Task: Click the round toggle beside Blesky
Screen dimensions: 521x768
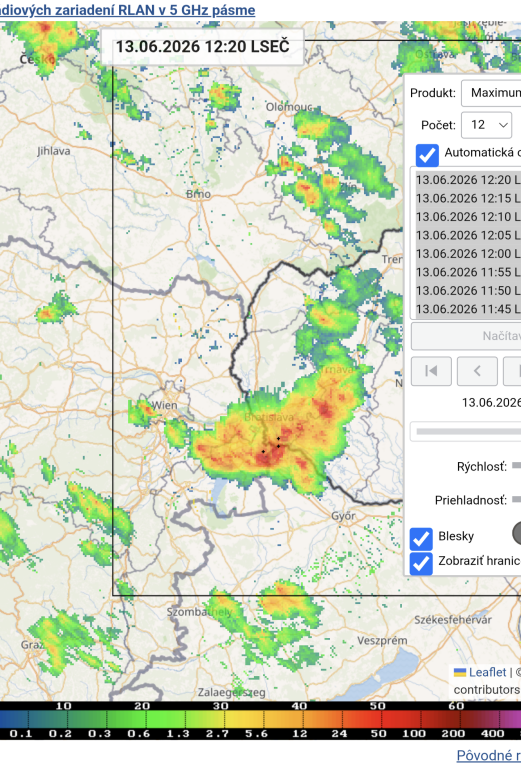Action: coord(517,534)
